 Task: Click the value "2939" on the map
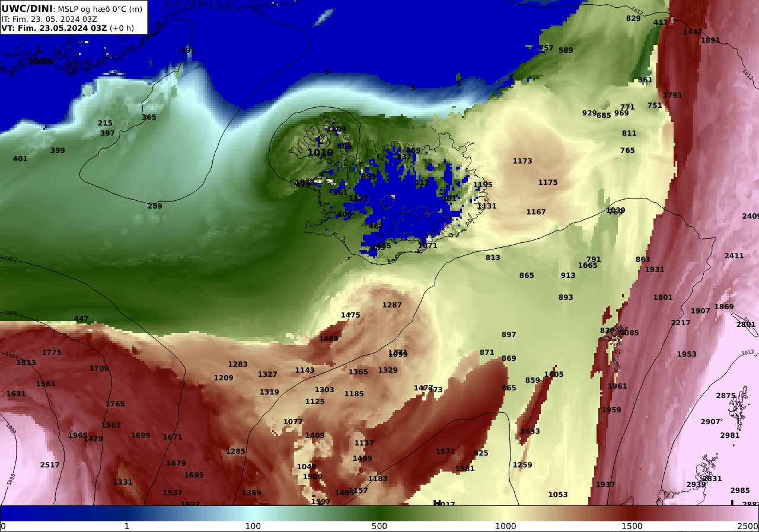click(x=696, y=485)
